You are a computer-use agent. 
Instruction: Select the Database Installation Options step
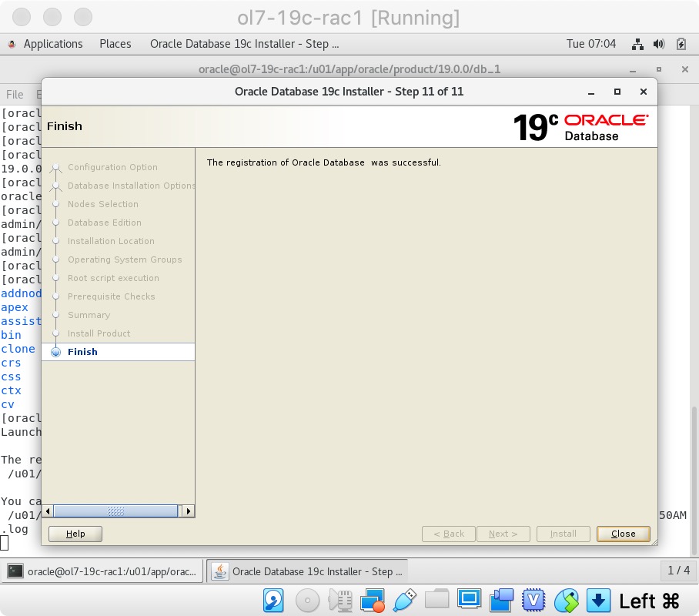pyautogui.click(x=131, y=186)
